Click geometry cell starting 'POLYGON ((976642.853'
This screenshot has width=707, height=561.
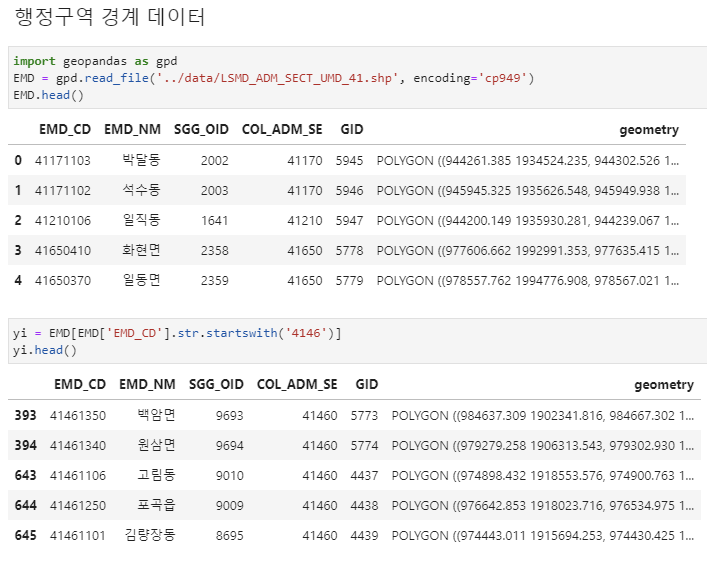point(542,506)
